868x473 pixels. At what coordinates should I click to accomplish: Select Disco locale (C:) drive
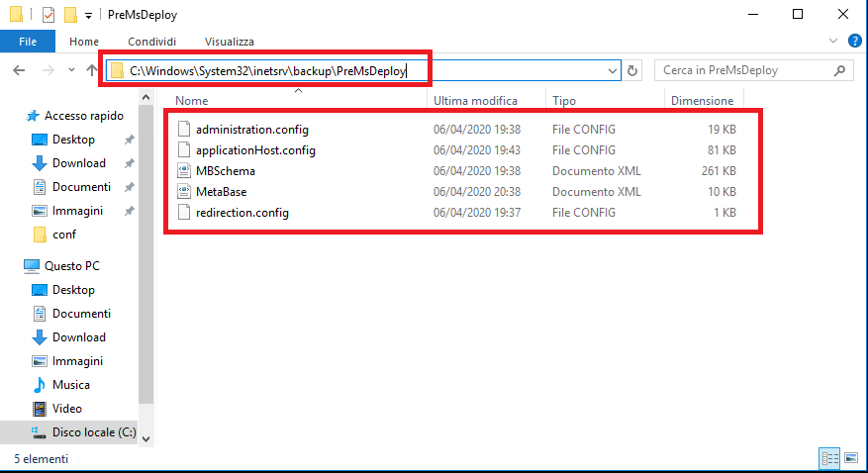(x=94, y=432)
